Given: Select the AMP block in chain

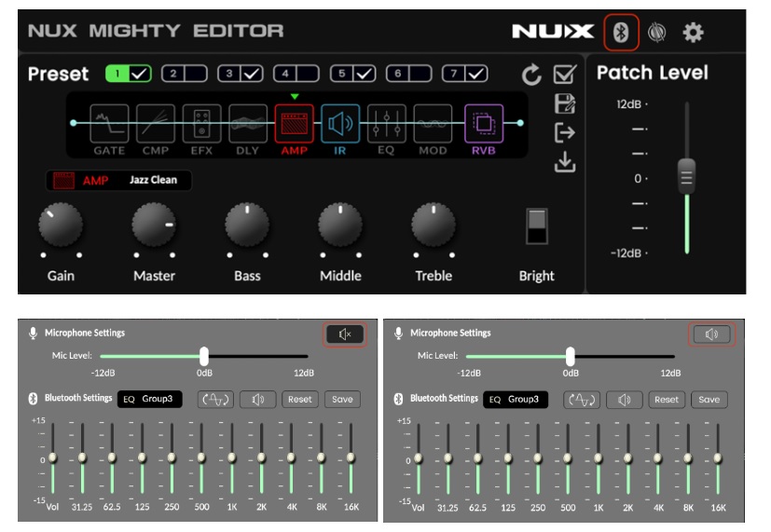Looking at the screenshot, I should (294, 123).
